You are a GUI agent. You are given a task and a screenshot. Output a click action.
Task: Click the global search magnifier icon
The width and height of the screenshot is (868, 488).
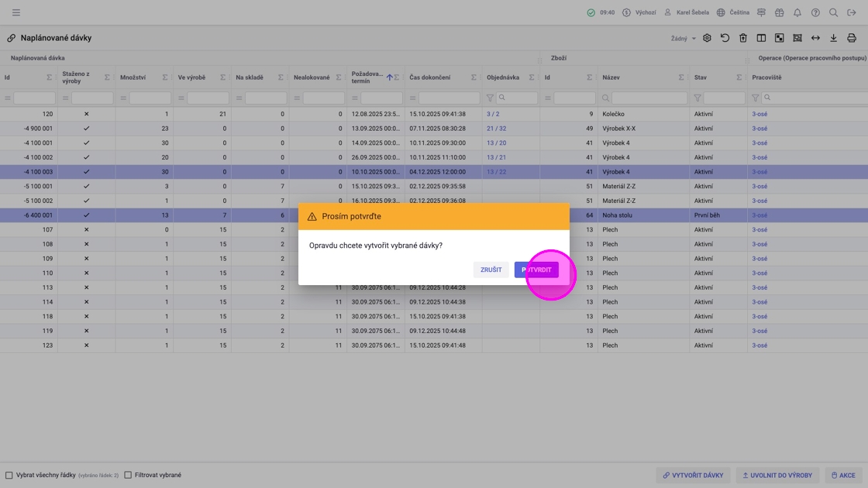[x=833, y=12]
